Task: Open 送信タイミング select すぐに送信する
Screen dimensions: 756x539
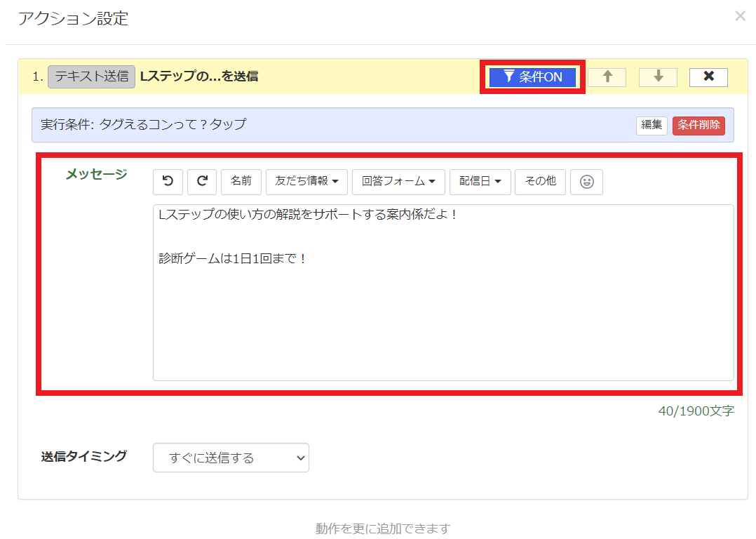Action: click(x=231, y=458)
